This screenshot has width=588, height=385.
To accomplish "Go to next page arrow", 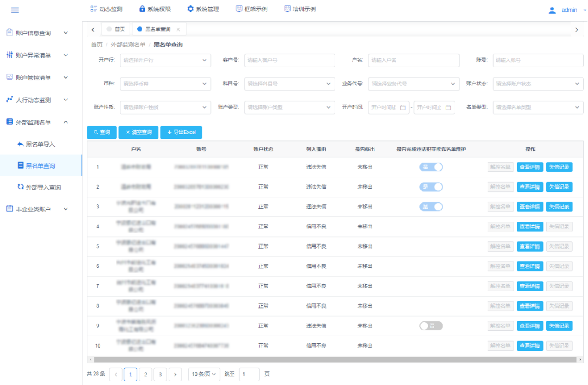I will (175, 374).
